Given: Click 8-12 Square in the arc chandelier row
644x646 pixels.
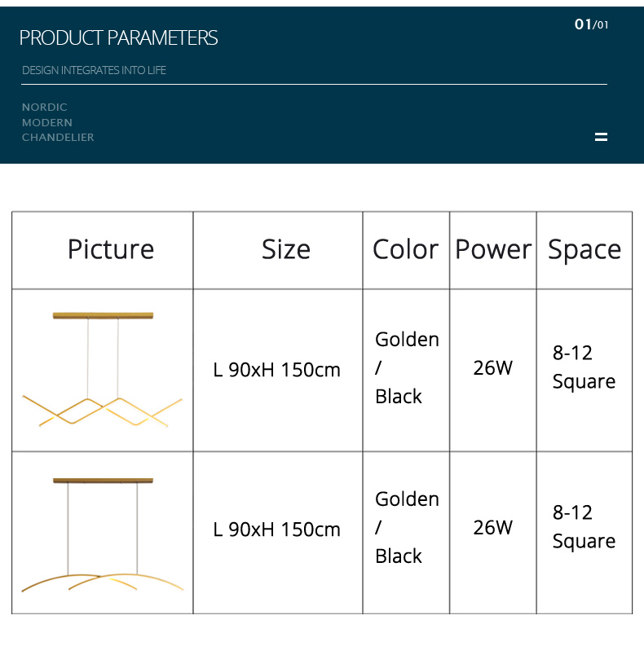Looking at the screenshot, I should (584, 527).
